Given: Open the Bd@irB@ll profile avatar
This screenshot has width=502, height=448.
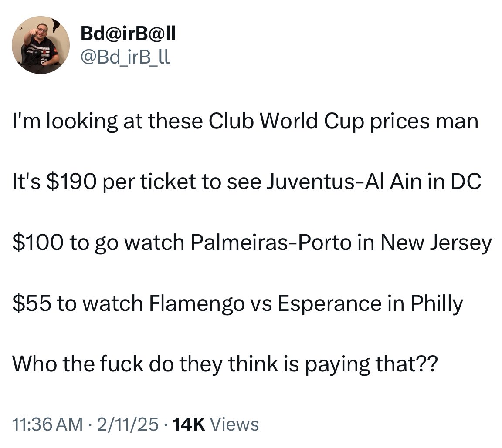Looking at the screenshot, I should [x=41, y=45].
